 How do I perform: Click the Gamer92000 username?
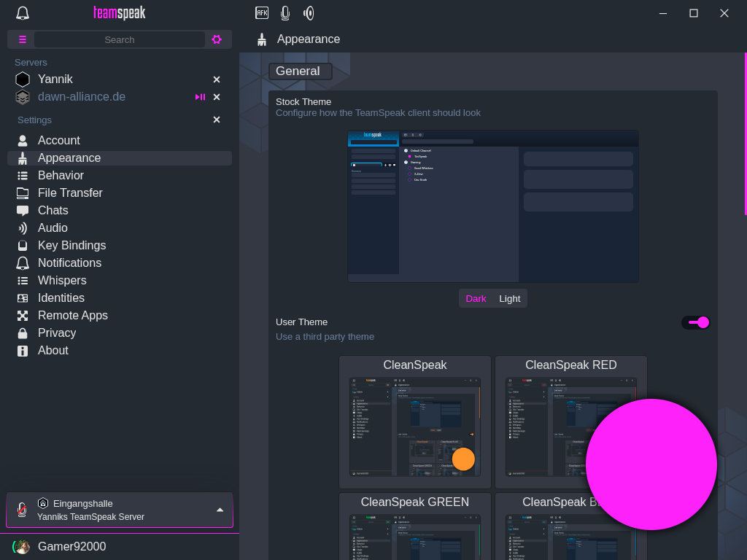click(x=72, y=546)
